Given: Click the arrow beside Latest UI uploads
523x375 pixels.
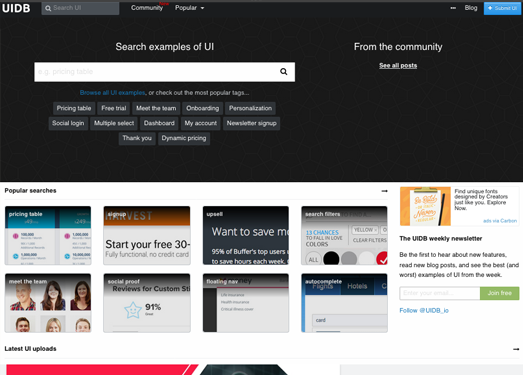Looking at the screenshot, I should [516, 349].
